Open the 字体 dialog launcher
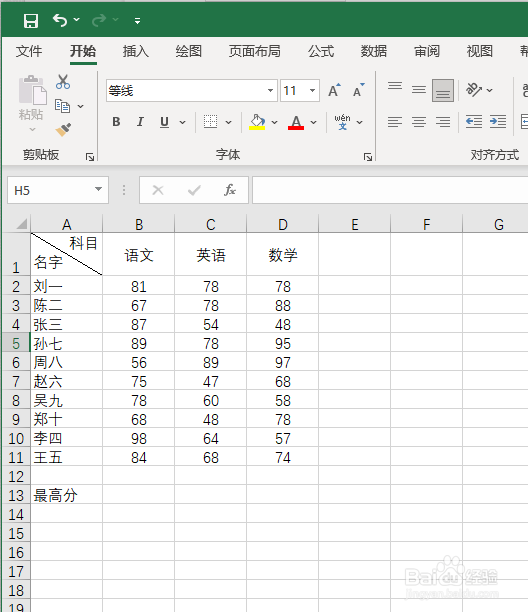 click(368, 157)
